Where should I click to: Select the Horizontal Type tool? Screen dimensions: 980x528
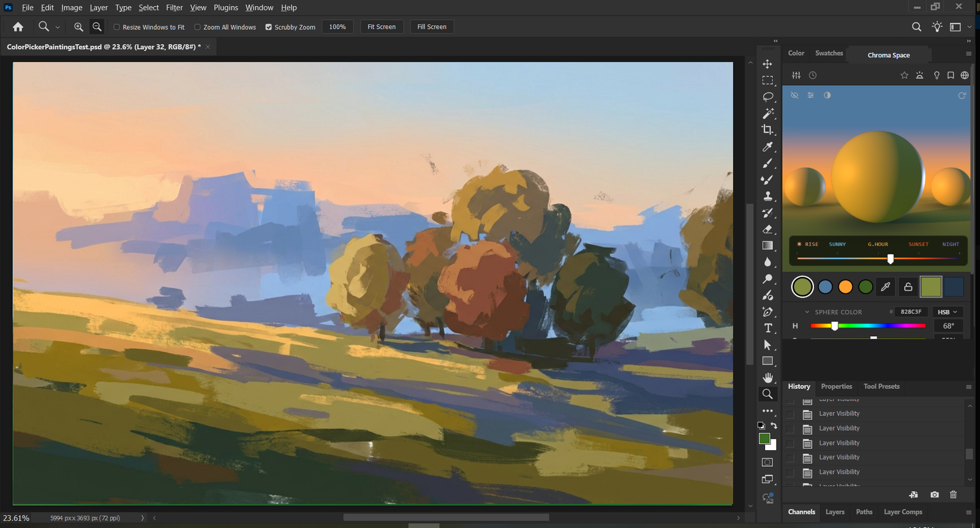tap(768, 328)
